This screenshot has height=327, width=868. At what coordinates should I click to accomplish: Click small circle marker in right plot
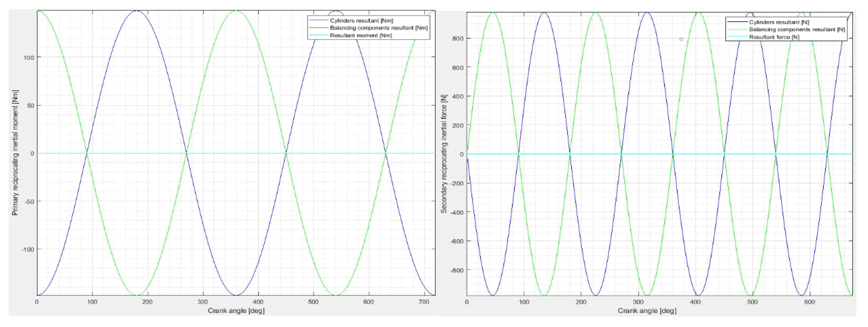point(681,39)
